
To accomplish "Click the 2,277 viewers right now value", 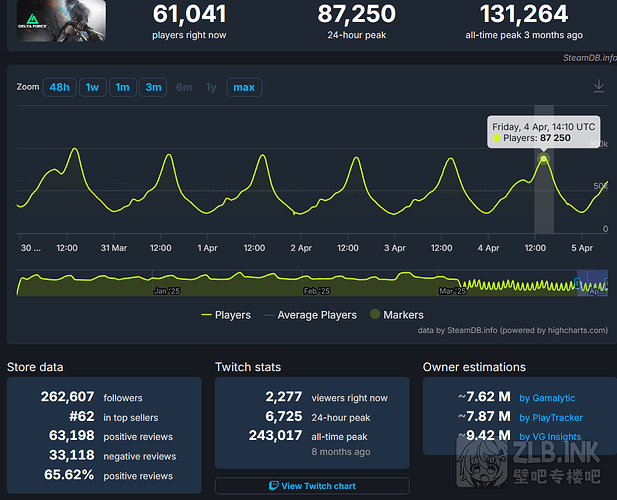I will 284,397.
